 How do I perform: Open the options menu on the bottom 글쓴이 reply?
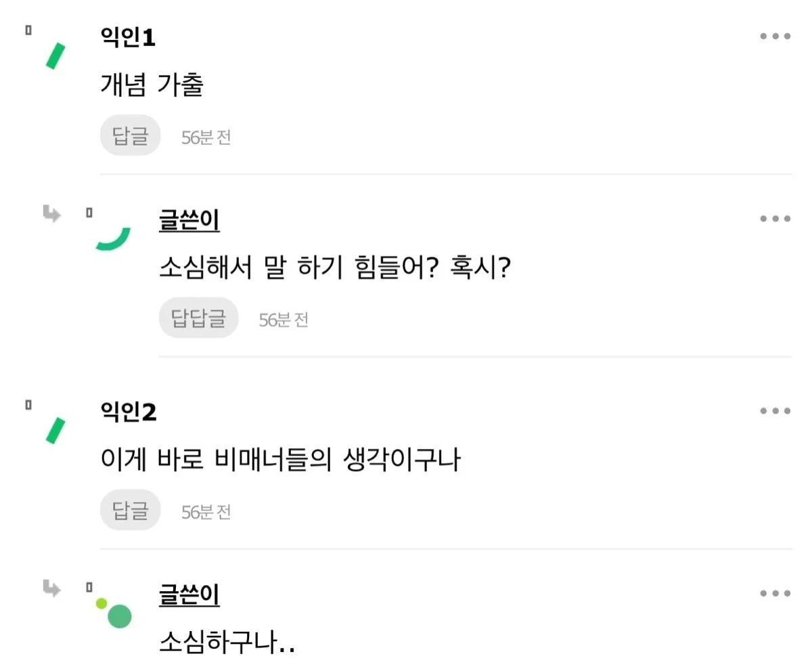click(x=774, y=592)
